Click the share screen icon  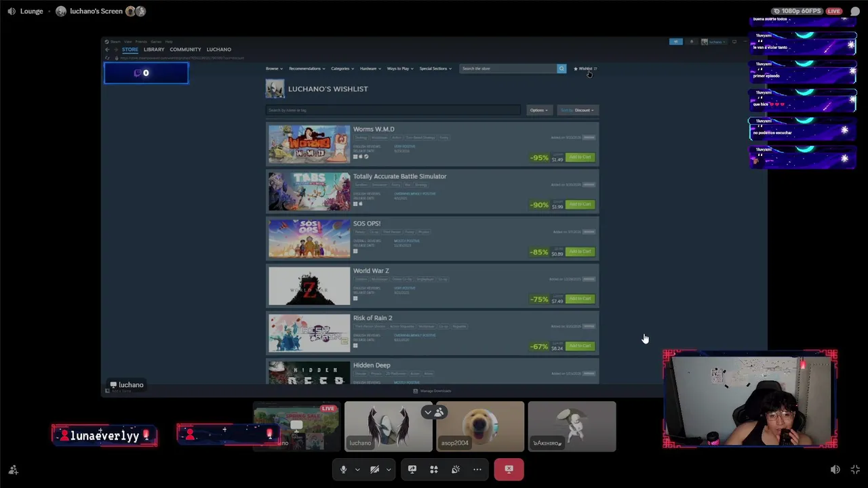412,469
